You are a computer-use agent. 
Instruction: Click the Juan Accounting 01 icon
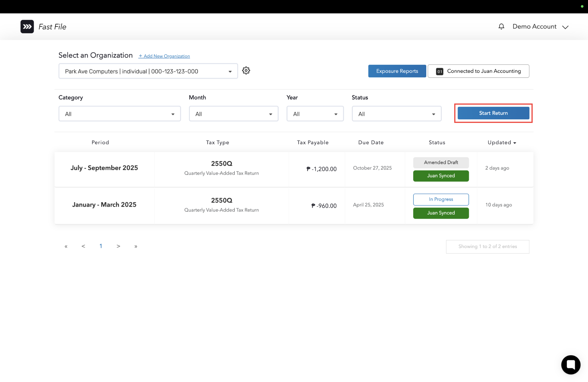coord(439,71)
